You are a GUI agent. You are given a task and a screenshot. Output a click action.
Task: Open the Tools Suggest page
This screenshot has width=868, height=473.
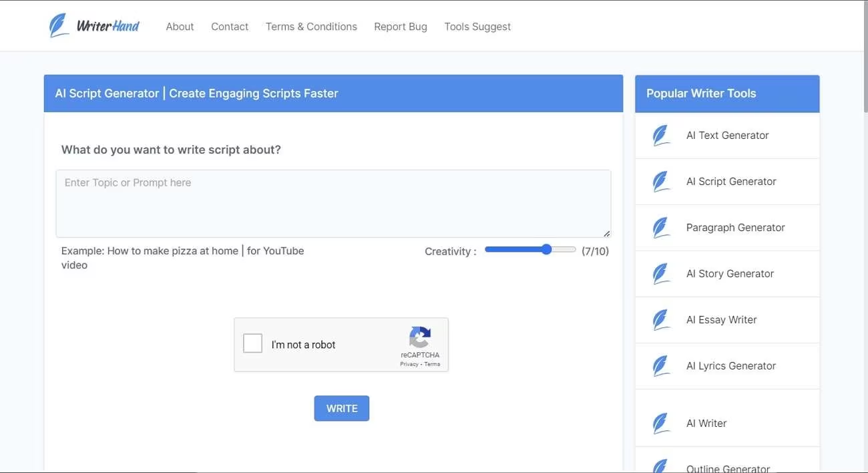click(477, 27)
